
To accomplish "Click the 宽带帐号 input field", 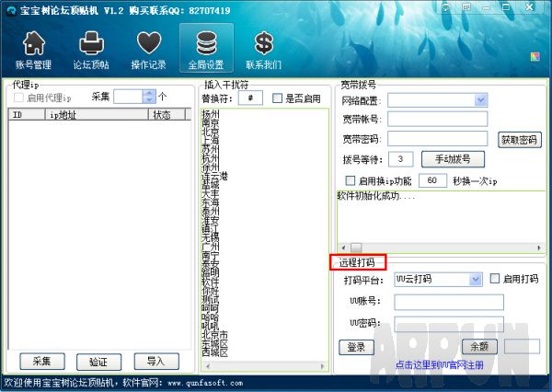I will coord(438,119).
